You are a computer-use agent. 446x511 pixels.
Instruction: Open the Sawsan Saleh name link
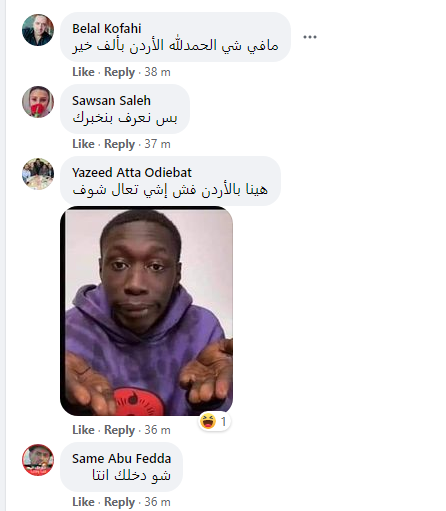[111, 101]
